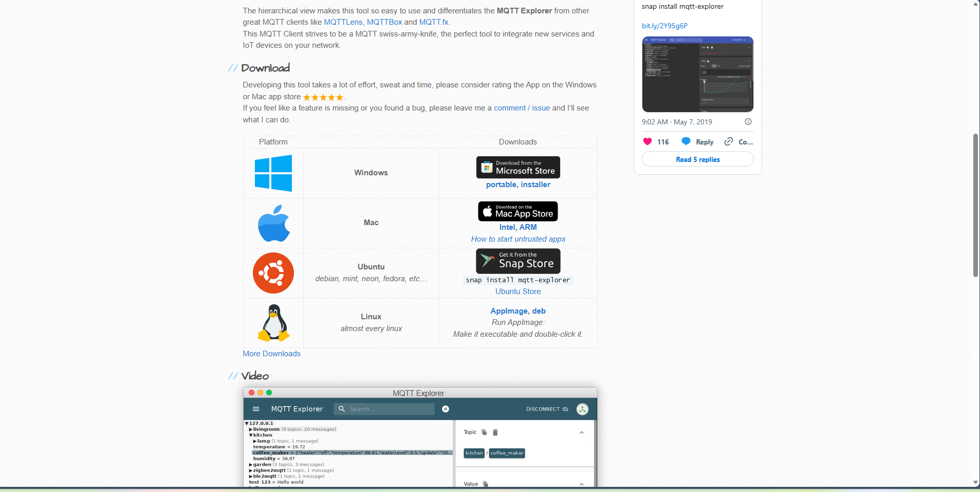Click the pause button in the video

[446, 409]
